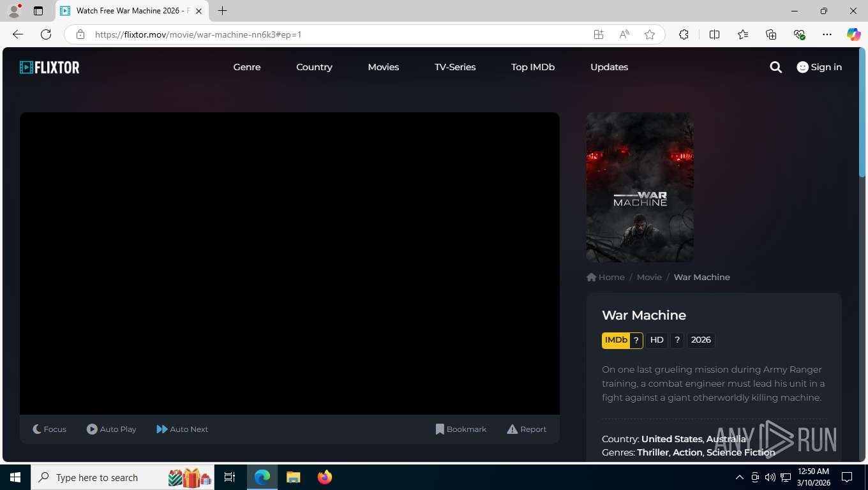Open a new browser tab

click(222, 11)
